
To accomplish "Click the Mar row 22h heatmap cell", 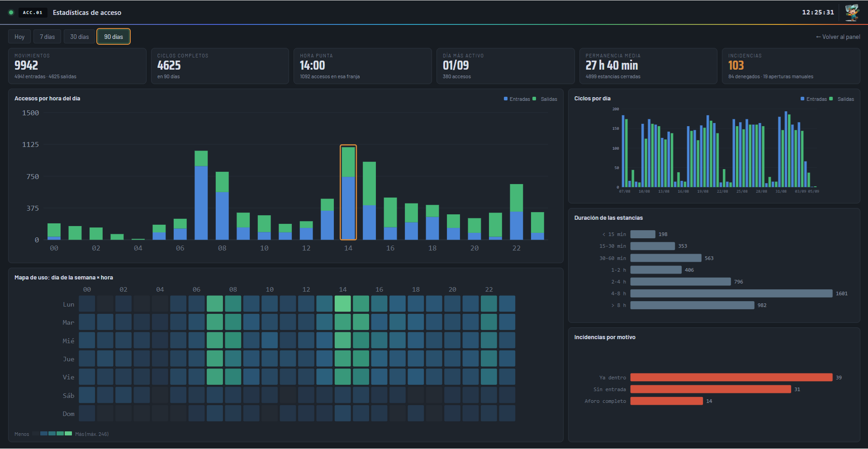I will click(x=489, y=322).
